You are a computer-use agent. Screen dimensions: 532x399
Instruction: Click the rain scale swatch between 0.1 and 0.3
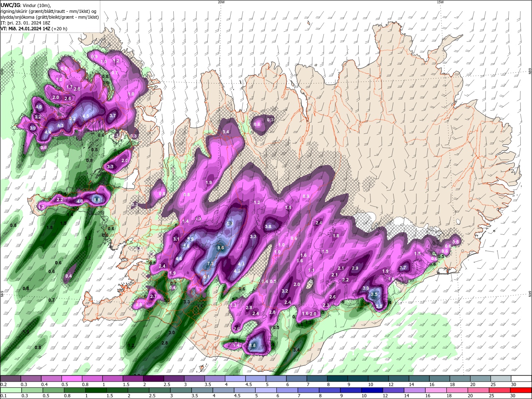10,390
